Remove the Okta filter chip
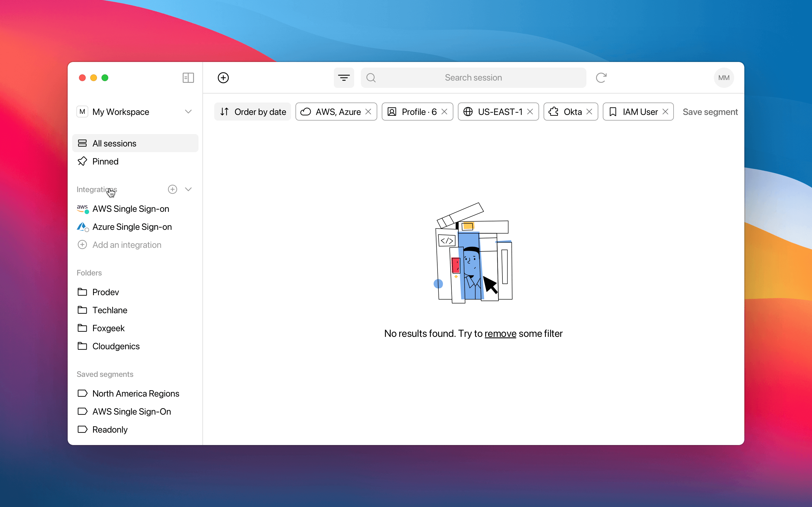The height and width of the screenshot is (507, 812). tap(589, 112)
